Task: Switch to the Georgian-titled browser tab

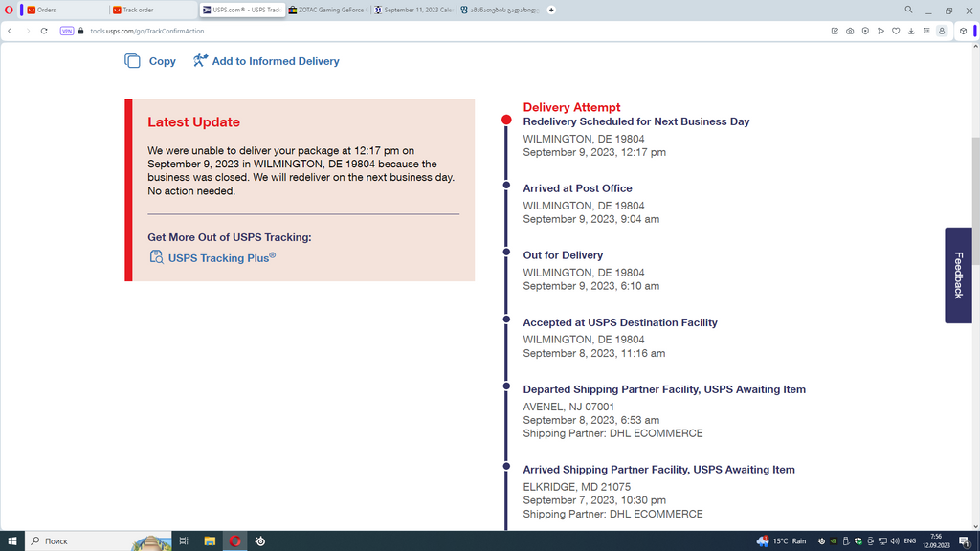Action: 500,10
